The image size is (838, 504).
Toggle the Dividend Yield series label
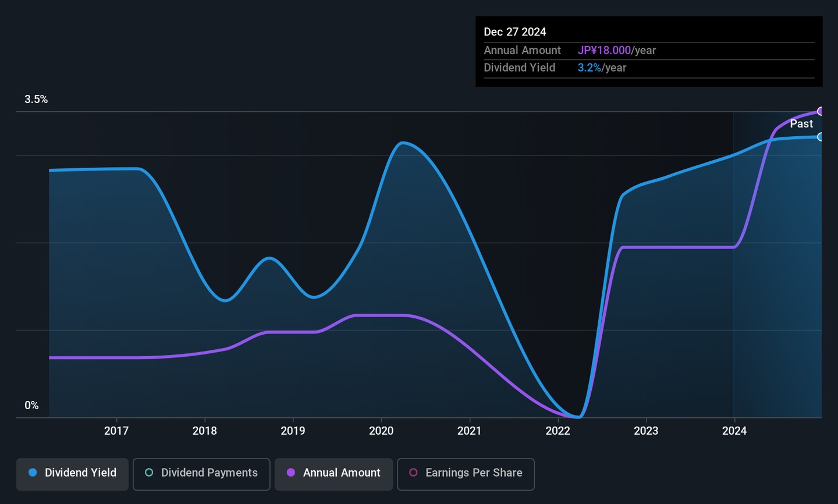coord(80,473)
